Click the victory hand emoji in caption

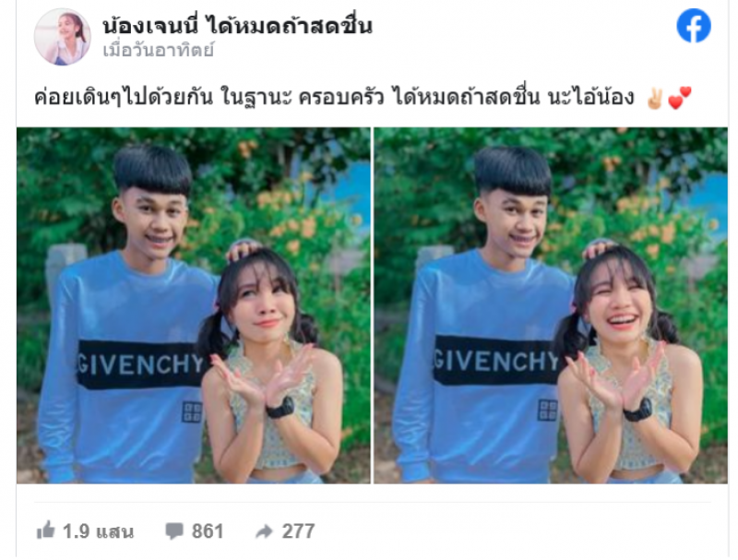[655, 99]
